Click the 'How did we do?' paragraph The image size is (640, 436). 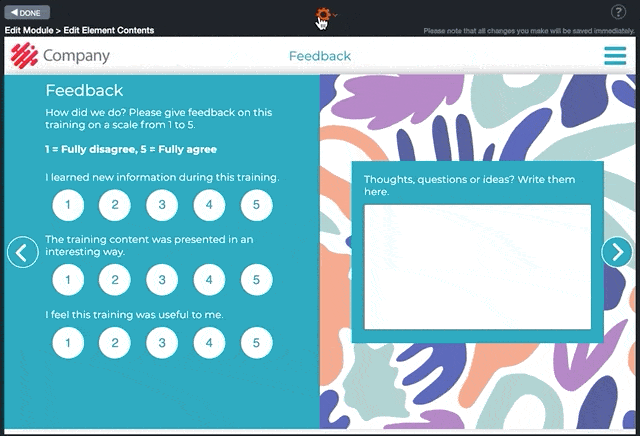click(x=159, y=118)
